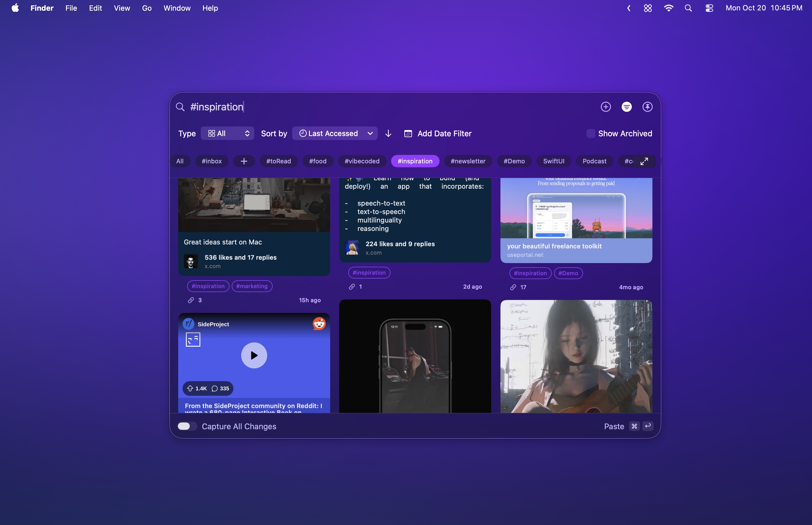The height and width of the screenshot is (525, 812).
Task: Enable the Show Archived checkbox
Action: click(591, 133)
